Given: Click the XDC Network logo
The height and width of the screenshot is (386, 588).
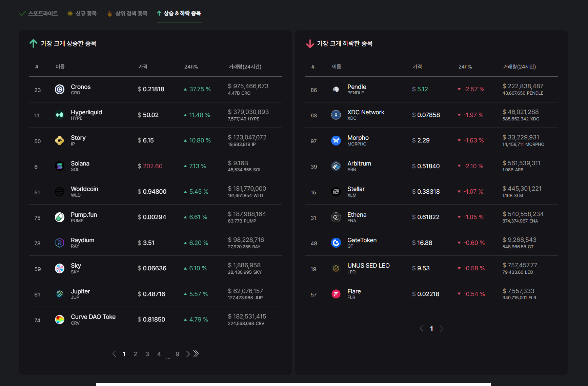Looking at the screenshot, I should coord(336,115).
